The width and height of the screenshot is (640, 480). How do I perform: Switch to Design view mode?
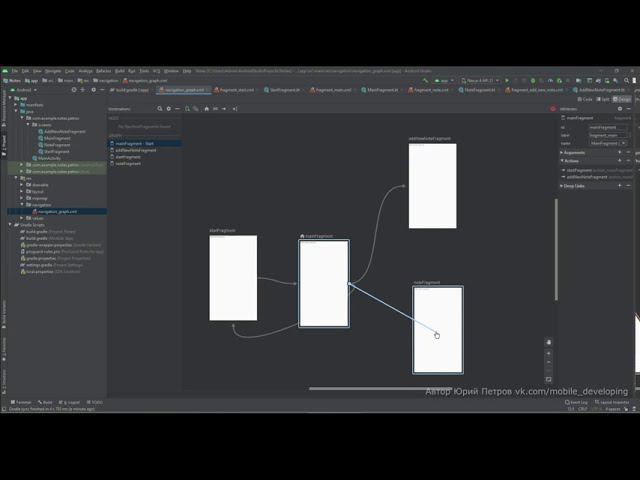coord(622,99)
